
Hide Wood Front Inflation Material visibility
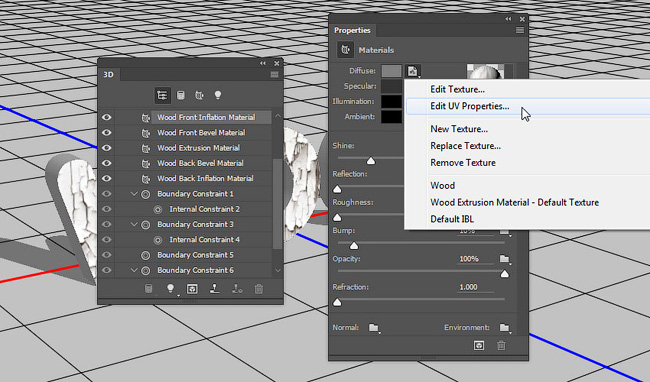coord(107,117)
